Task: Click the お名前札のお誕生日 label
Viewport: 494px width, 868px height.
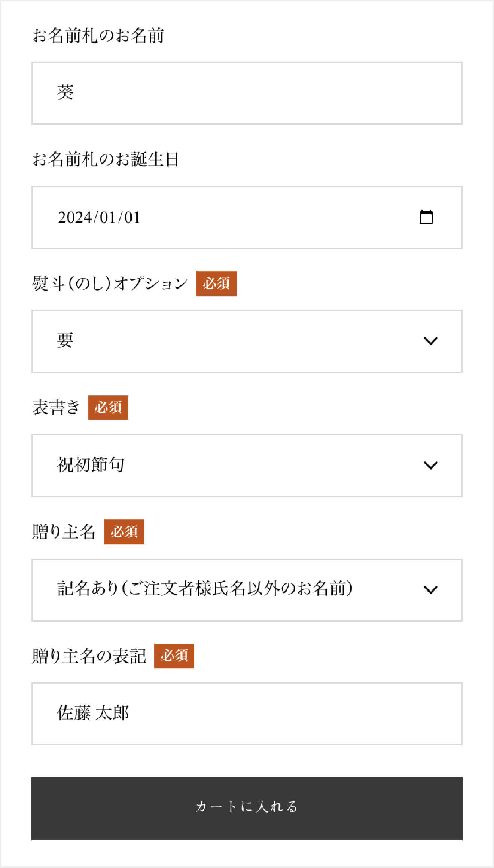Action: pos(105,160)
